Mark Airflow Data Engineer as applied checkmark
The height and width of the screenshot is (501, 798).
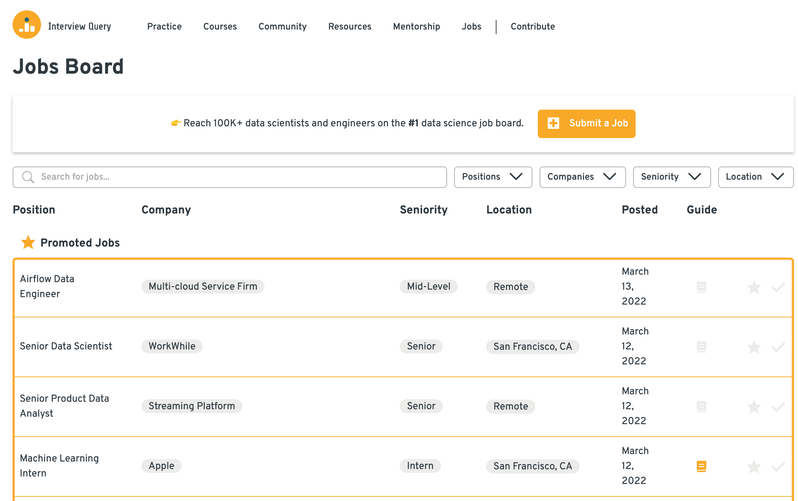coord(778,288)
